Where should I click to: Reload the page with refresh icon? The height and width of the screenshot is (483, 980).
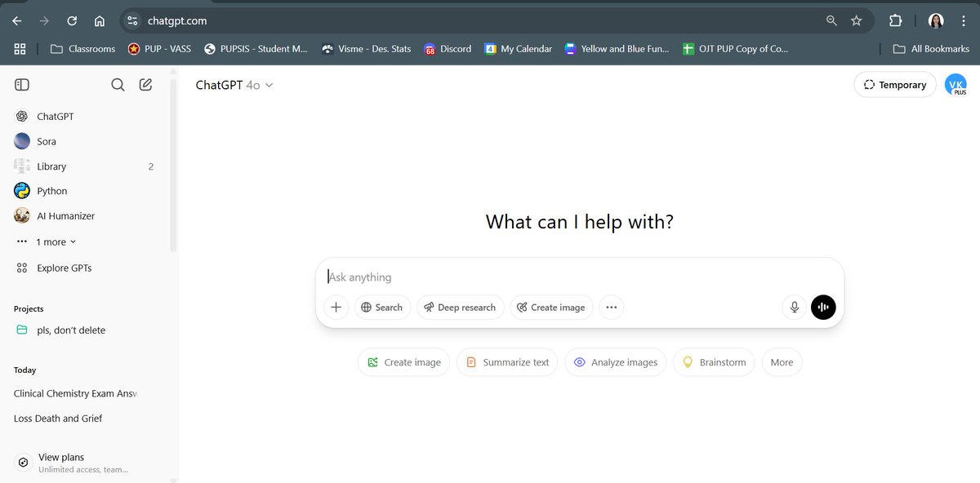[72, 20]
